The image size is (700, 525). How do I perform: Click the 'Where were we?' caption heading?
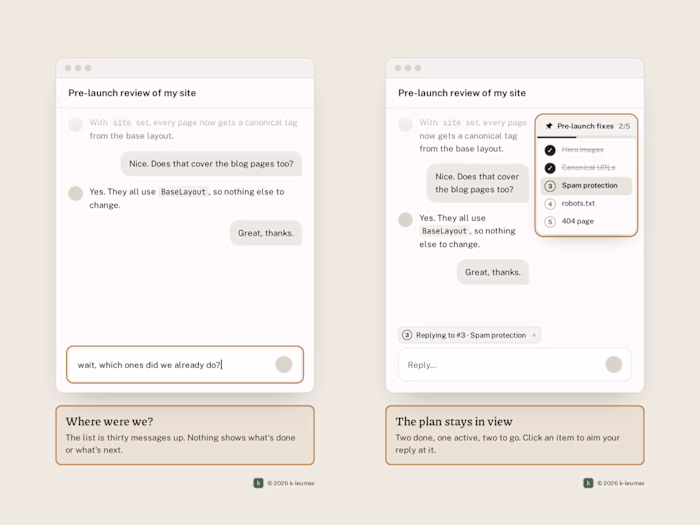pyautogui.click(x=109, y=421)
